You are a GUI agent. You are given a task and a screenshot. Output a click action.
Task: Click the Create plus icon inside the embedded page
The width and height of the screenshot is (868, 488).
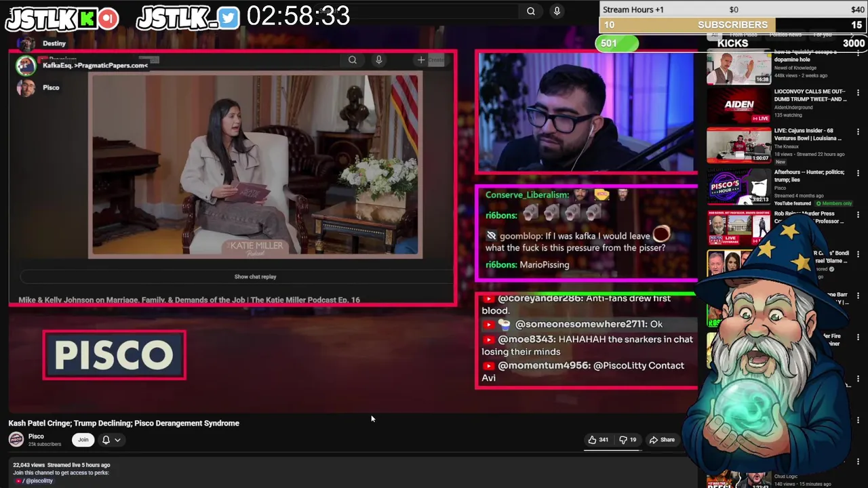point(421,60)
